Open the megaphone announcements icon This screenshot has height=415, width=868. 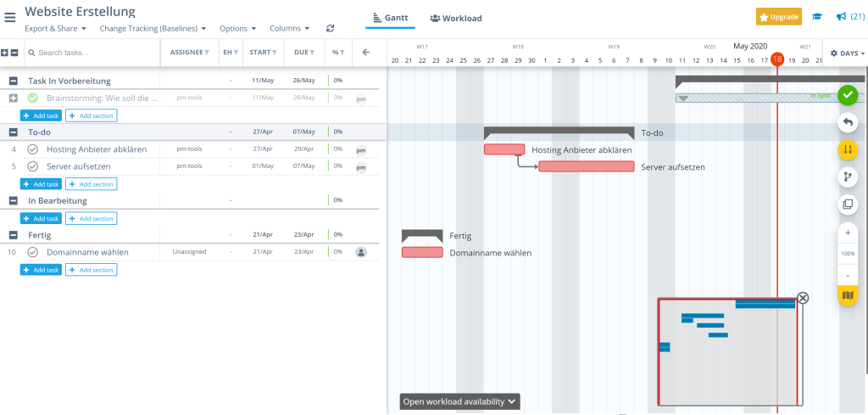pos(842,17)
